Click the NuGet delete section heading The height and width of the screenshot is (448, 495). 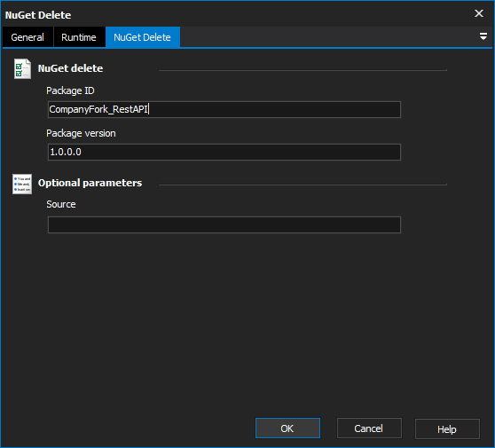(x=70, y=68)
